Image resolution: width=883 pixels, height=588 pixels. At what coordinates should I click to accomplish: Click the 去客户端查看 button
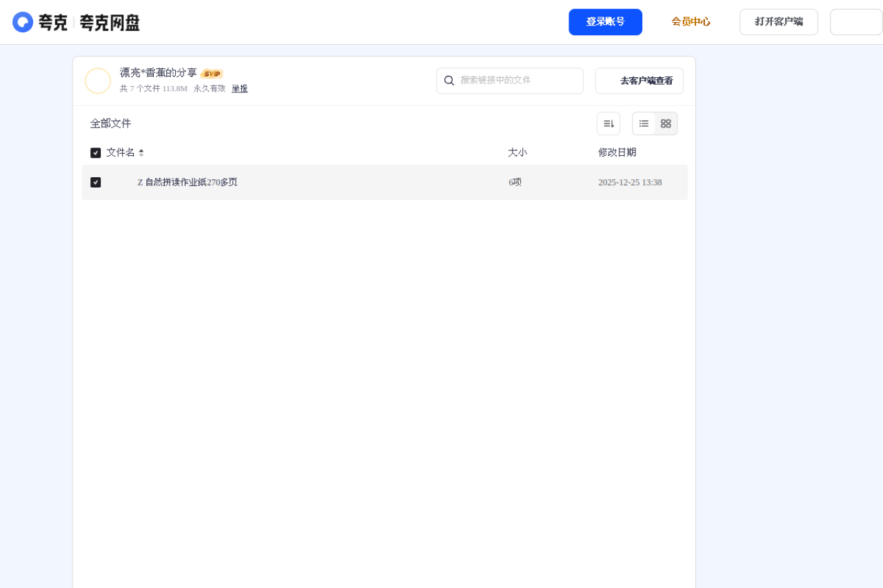point(639,81)
